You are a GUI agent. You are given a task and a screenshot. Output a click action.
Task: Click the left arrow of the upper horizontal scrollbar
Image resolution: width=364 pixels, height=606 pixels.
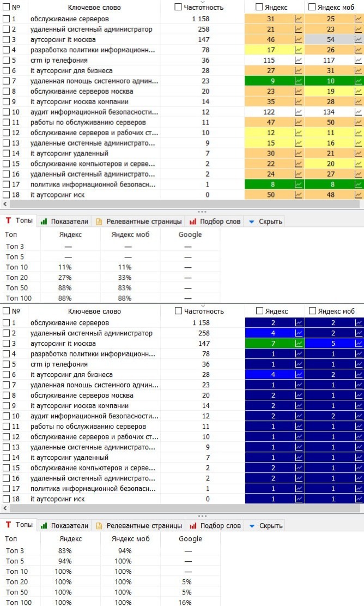click(x=5, y=204)
